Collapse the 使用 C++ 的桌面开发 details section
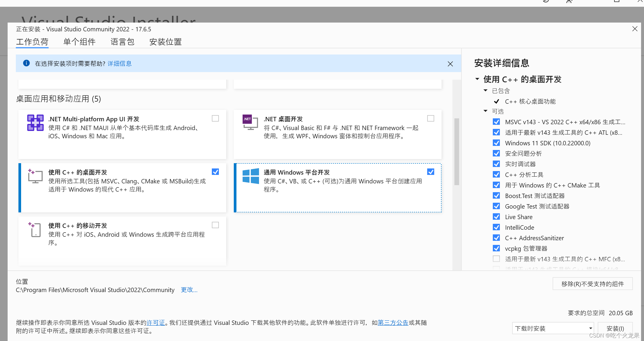Viewport: 644px width, 341px height. click(x=477, y=79)
